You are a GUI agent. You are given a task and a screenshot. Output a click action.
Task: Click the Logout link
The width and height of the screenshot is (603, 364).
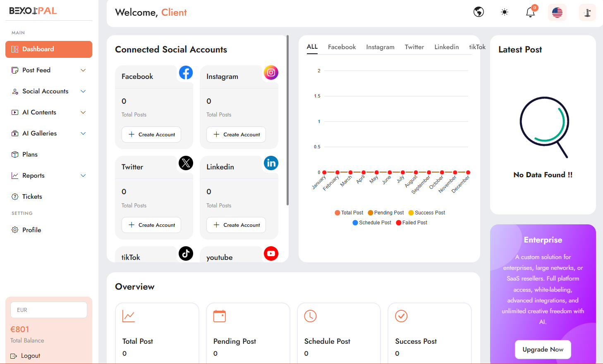(31, 356)
